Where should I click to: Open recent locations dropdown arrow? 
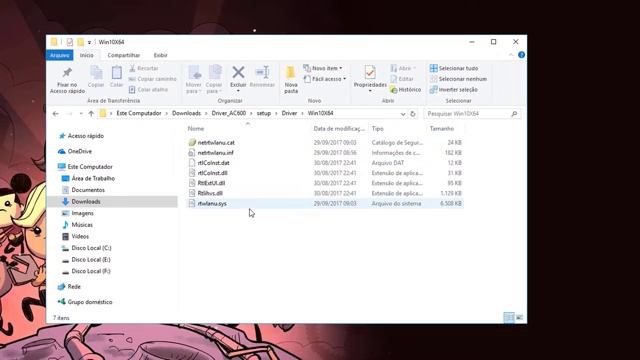click(81, 113)
